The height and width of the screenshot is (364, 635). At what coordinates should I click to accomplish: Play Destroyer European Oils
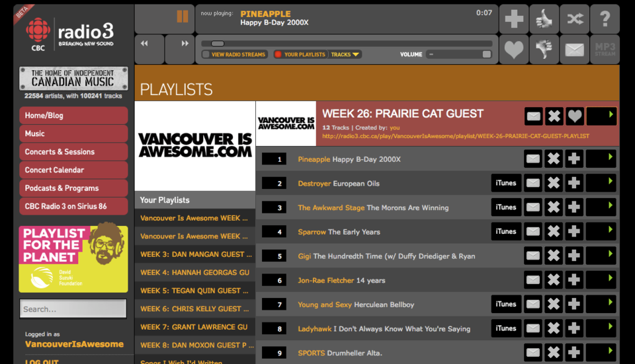[601, 183]
